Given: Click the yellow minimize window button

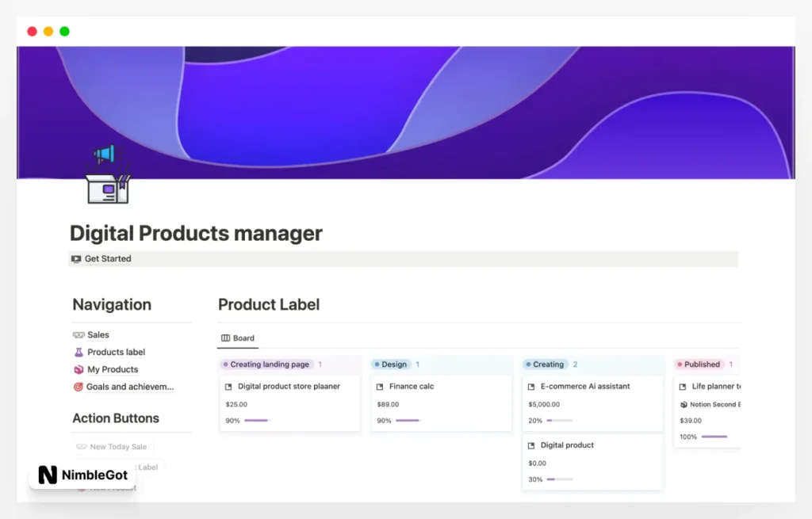Looking at the screenshot, I should (48, 32).
